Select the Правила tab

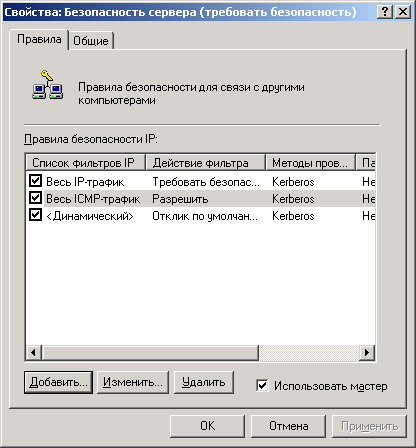[x=39, y=39]
